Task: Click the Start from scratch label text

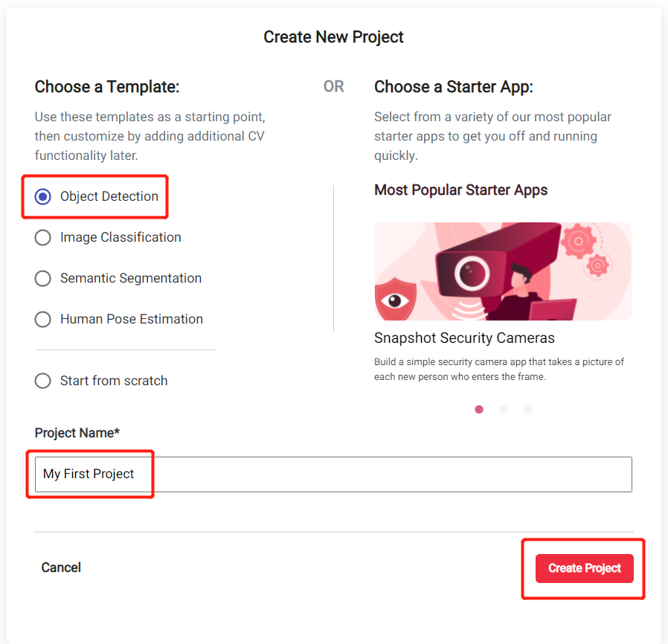Action: point(114,380)
